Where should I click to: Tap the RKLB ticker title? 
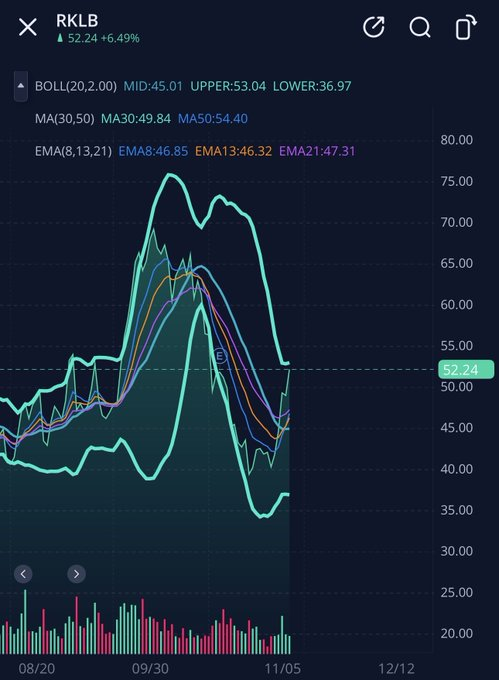click(x=77, y=21)
